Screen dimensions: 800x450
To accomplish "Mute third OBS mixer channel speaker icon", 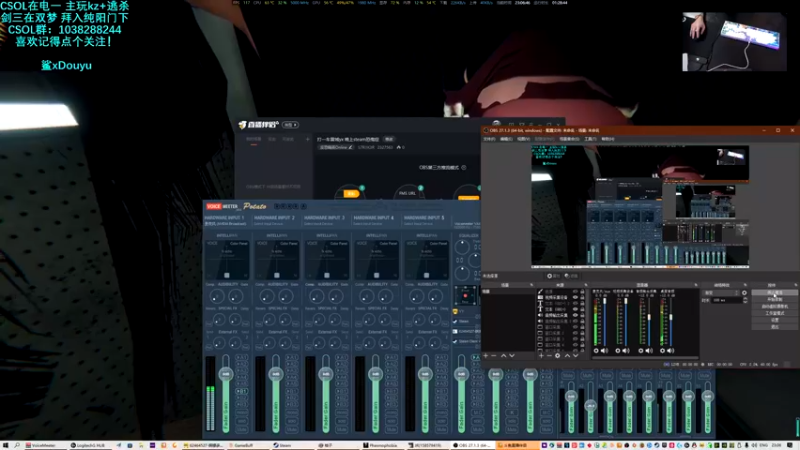I will point(649,351).
